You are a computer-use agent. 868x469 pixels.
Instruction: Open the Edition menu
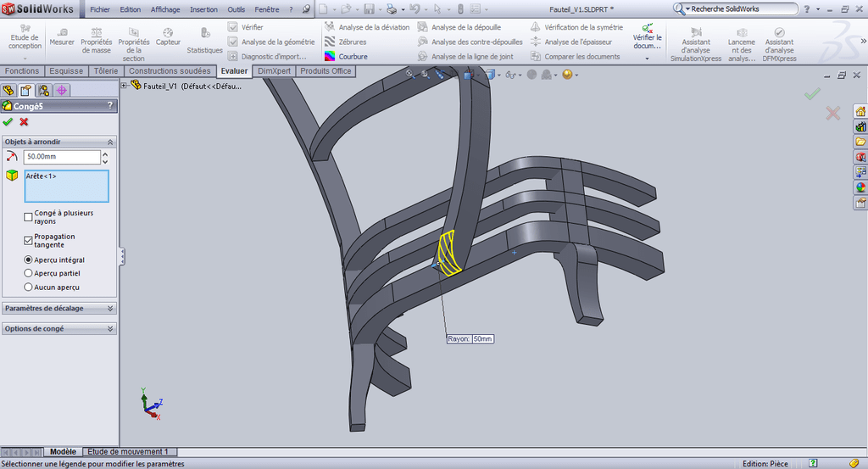pyautogui.click(x=130, y=9)
